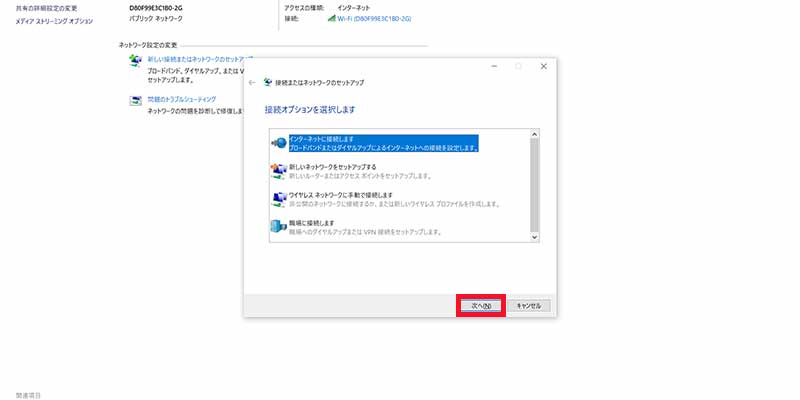Select the インターネットに接続します option
The image size is (800, 400).
(x=383, y=143)
